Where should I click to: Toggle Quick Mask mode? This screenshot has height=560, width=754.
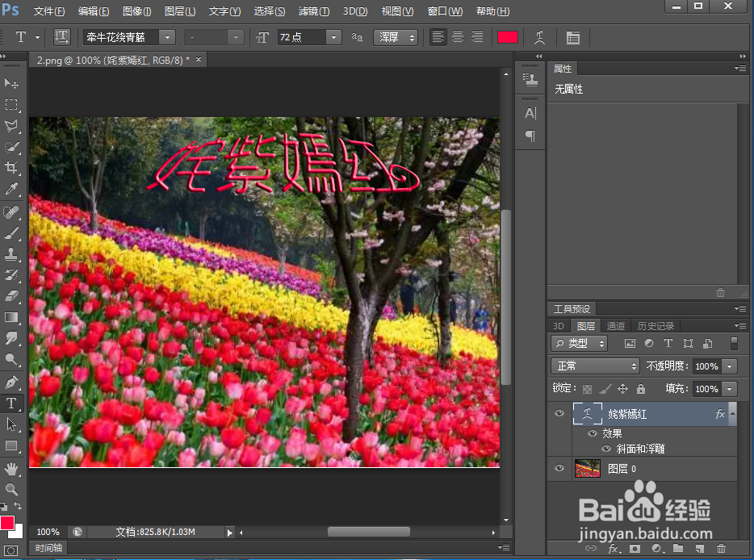[x=10, y=550]
